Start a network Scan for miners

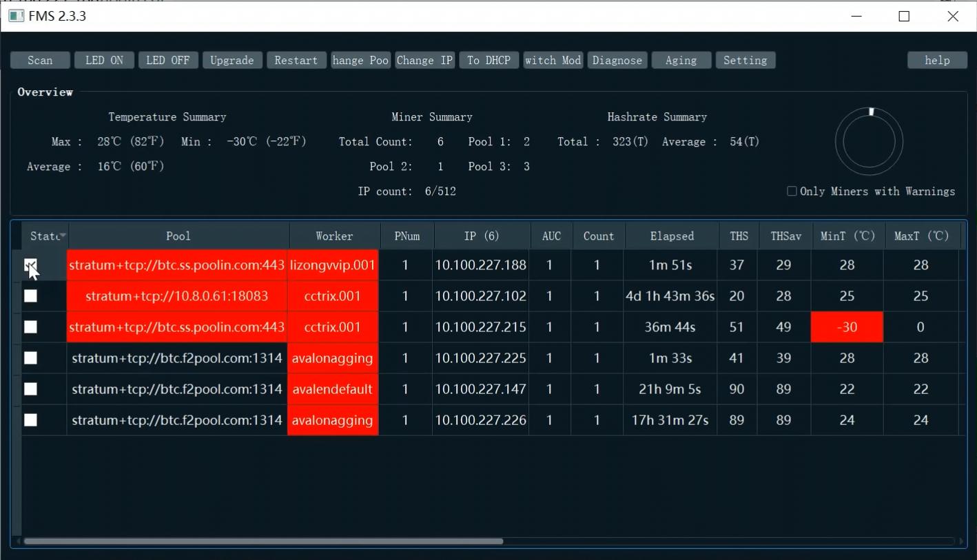(x=39, y=60)
